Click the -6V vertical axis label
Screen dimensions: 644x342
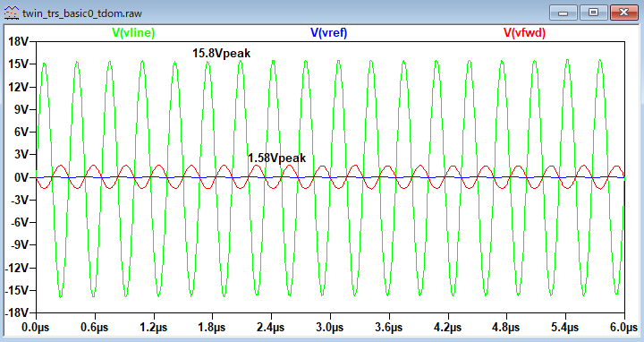tap(19, 222)
